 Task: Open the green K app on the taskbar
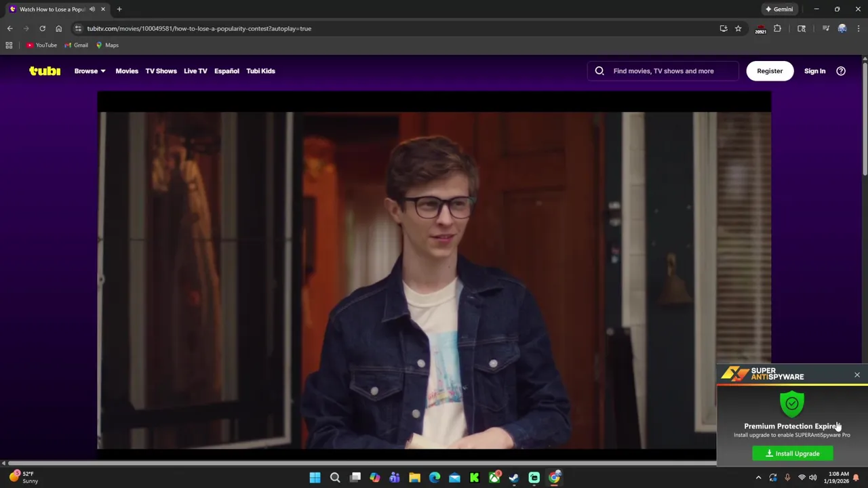pos(475,478)
